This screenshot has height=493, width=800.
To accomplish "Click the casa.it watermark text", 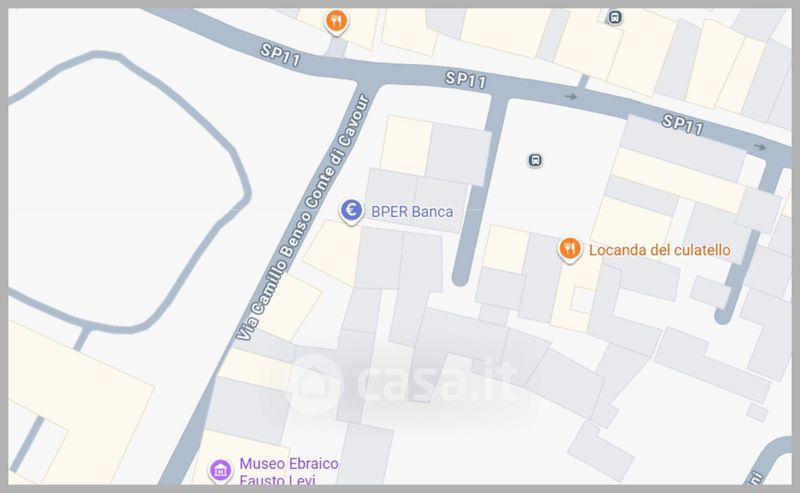I will coord(437,382).
